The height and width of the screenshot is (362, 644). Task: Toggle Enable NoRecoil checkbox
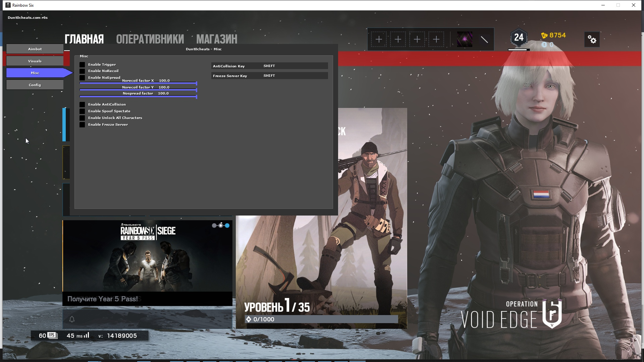click(82, 71)
